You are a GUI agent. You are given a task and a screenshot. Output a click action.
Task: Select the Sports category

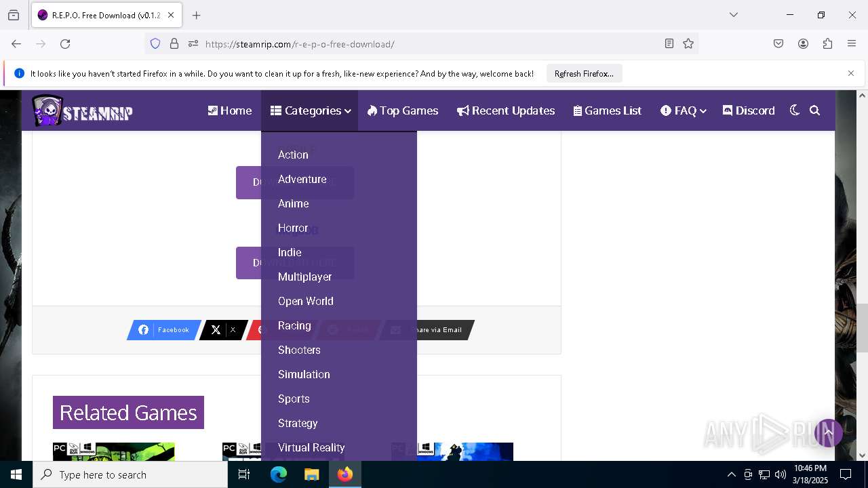[294, 399]
